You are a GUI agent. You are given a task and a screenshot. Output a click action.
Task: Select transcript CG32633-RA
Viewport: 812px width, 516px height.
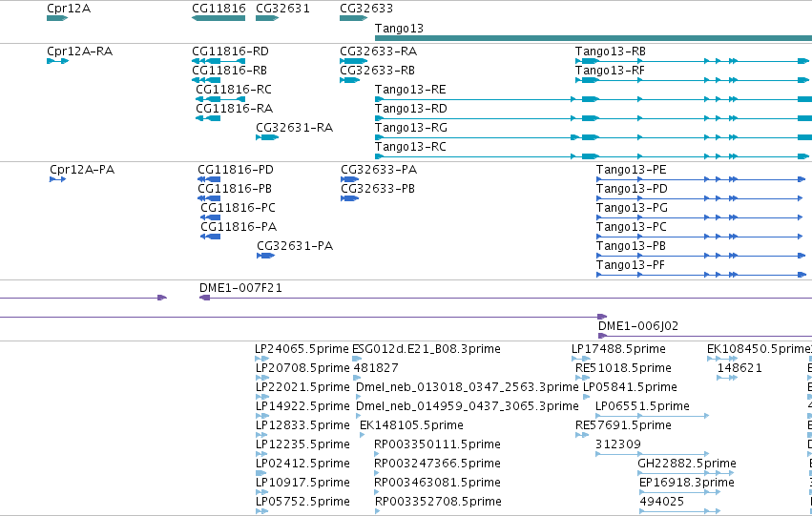click(x=378, y=52)
